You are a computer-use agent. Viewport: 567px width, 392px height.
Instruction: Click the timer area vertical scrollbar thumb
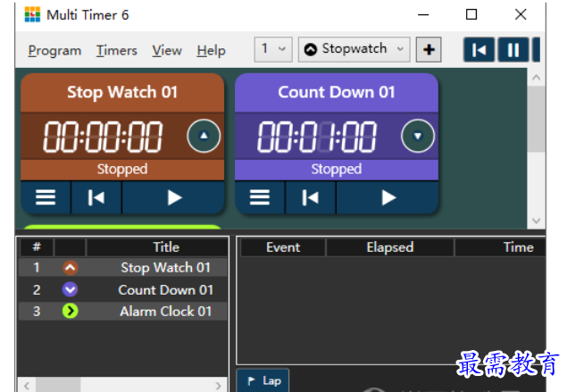click(537, 119)
